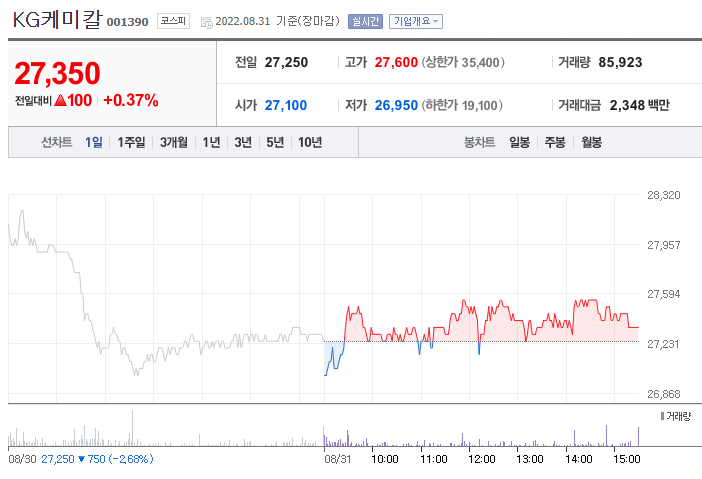Viewport: 702px width, 479px height.
Task: Show the 3개월 line chart
Action: coord(174,142)
